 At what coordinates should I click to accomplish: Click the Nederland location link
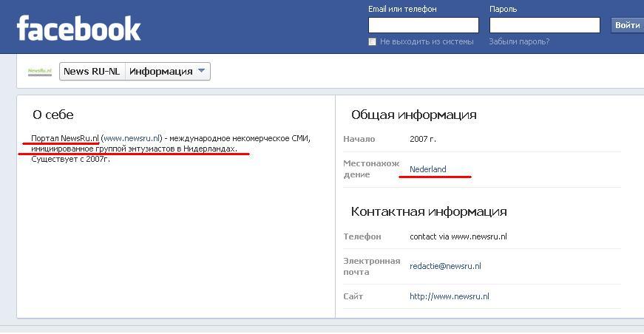click(x=428, y=169)
